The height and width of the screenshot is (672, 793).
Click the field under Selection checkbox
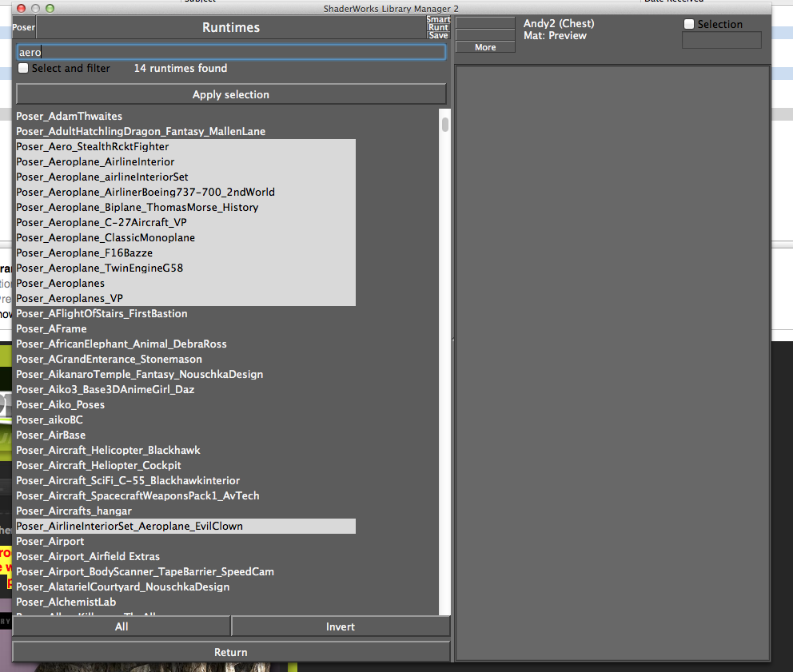pyautogui.click(x=722, y=41)
